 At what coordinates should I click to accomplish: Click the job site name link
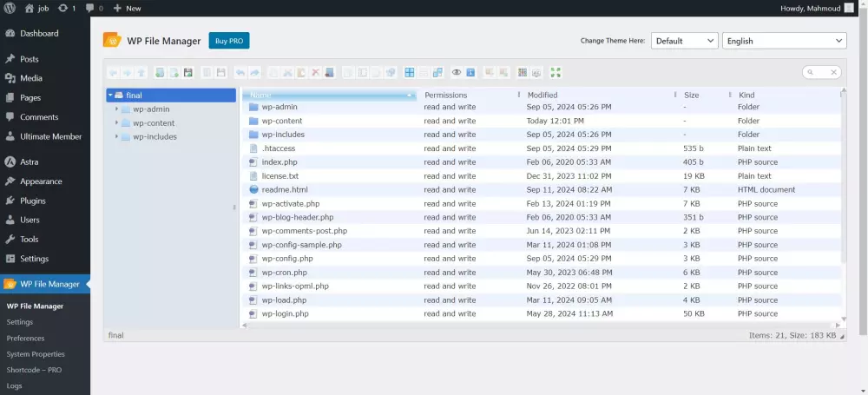tap(37, 9)
